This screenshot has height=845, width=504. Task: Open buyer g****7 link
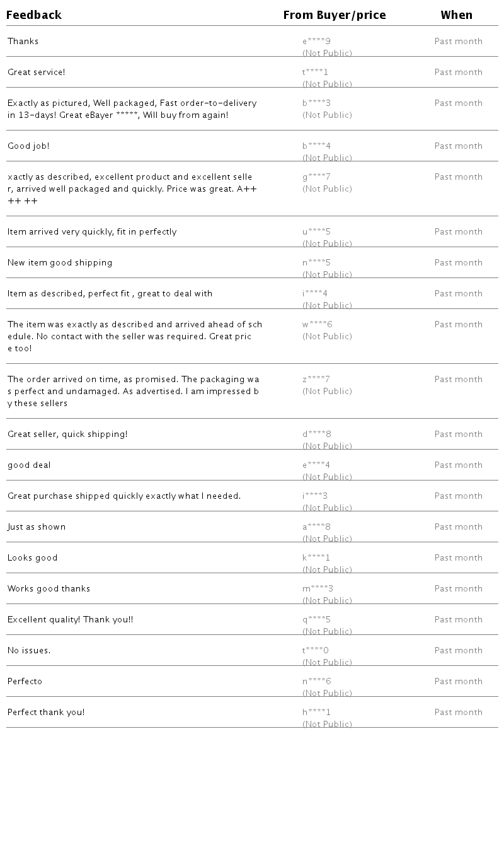[316, 177]
